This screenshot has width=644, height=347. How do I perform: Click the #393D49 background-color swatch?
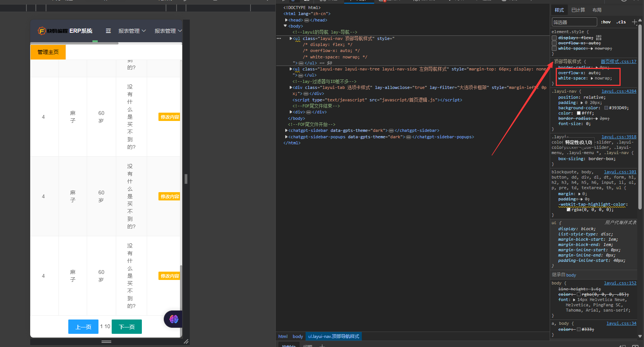pos(606,108)
